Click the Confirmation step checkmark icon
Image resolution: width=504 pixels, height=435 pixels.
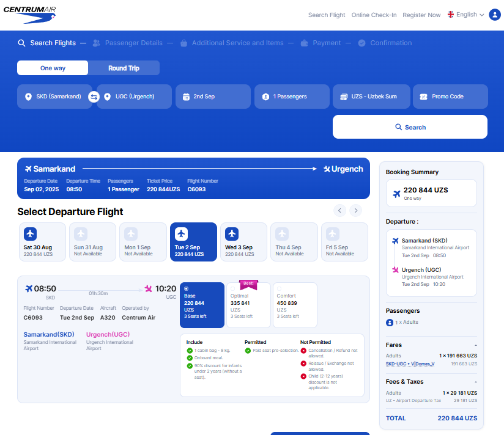(x=361, y=43)
